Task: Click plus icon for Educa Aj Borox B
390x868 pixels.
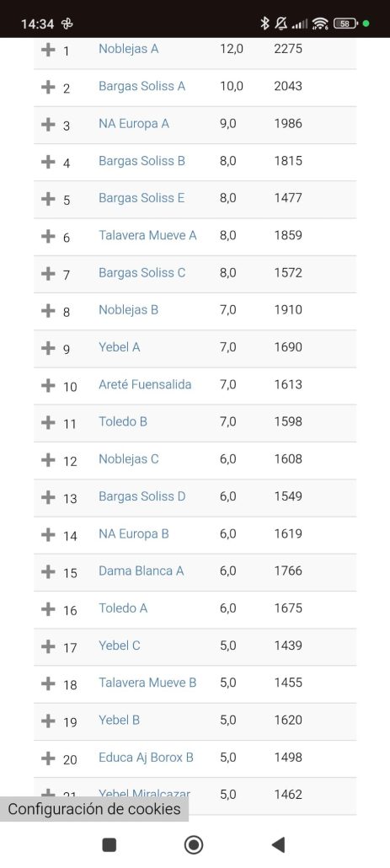Action: tap(48, 758)
